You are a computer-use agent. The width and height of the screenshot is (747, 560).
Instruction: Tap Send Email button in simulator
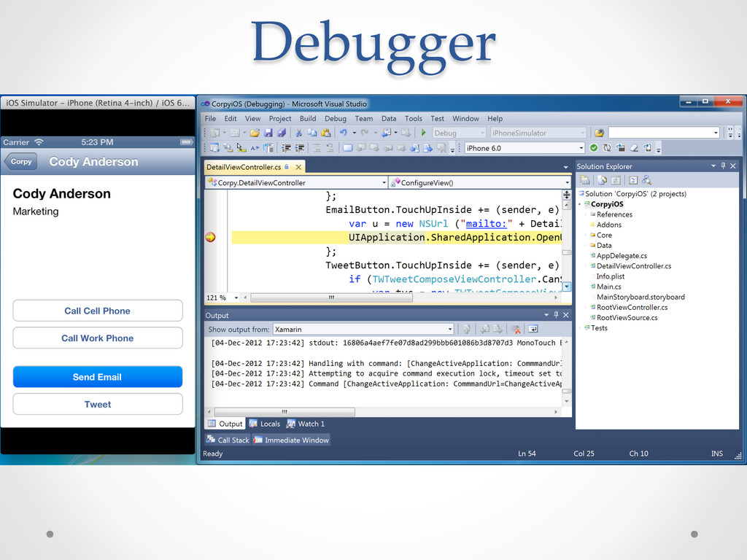(x=98, y=377)
